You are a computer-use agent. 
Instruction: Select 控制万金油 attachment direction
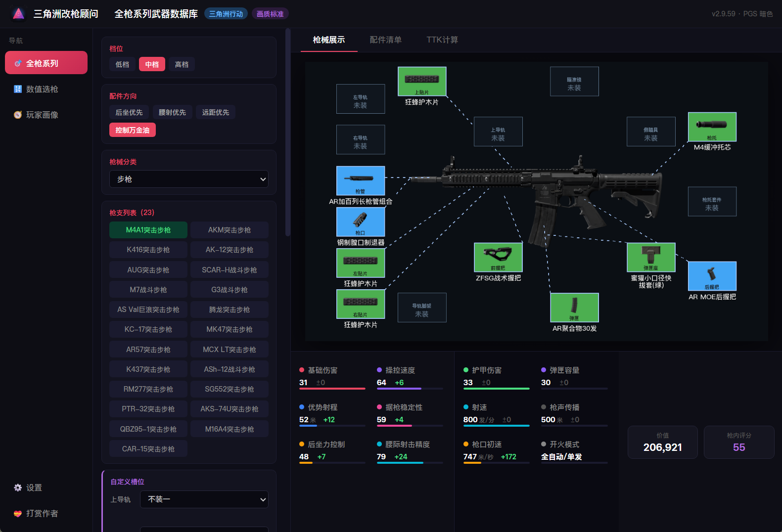click(x=133, y=130)
